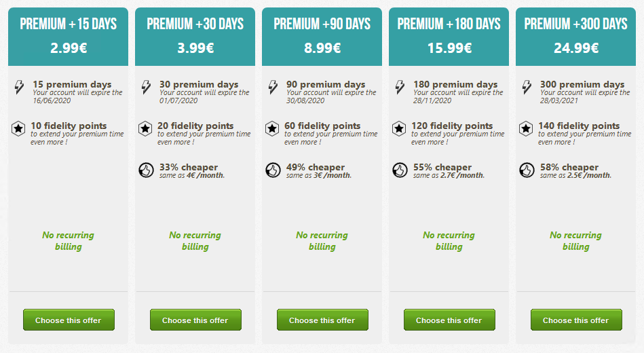Choose the Premium +180 days offer button
The height and width of the screenshot is (353, 644).
[449, 320]
